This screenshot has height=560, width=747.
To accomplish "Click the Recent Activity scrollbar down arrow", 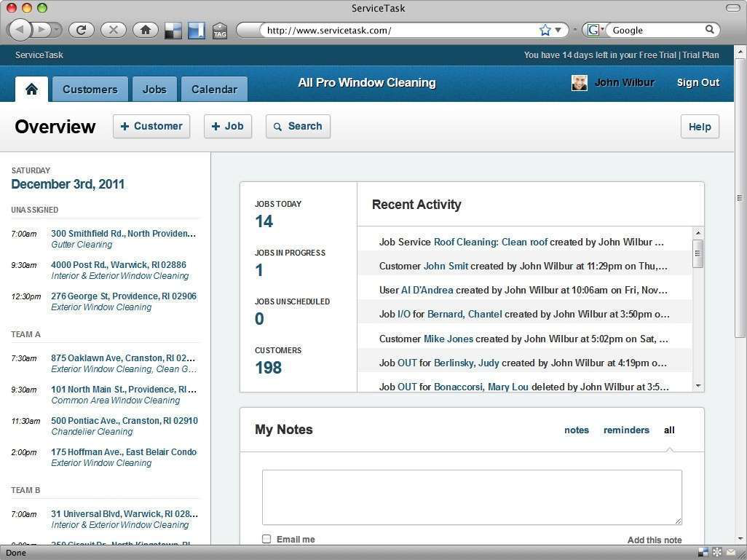I will 698,386.
